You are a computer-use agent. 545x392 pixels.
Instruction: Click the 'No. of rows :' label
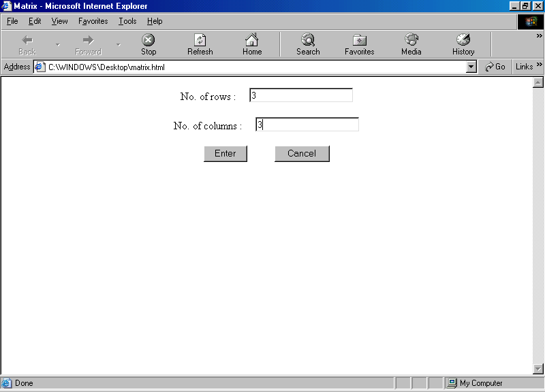click(208, 97)
